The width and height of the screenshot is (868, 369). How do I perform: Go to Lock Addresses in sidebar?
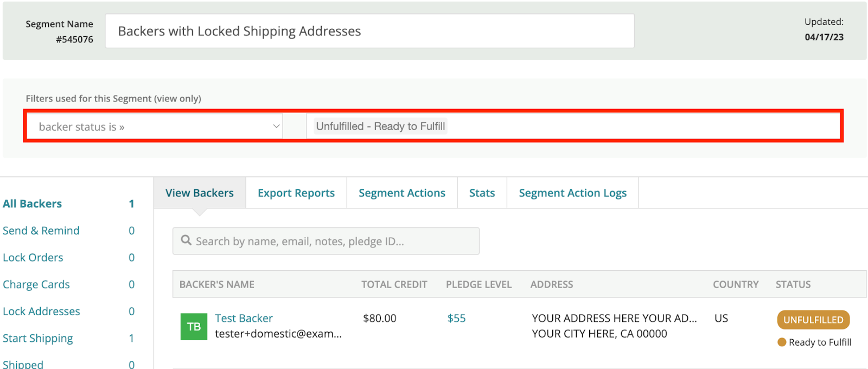point(41,311)
